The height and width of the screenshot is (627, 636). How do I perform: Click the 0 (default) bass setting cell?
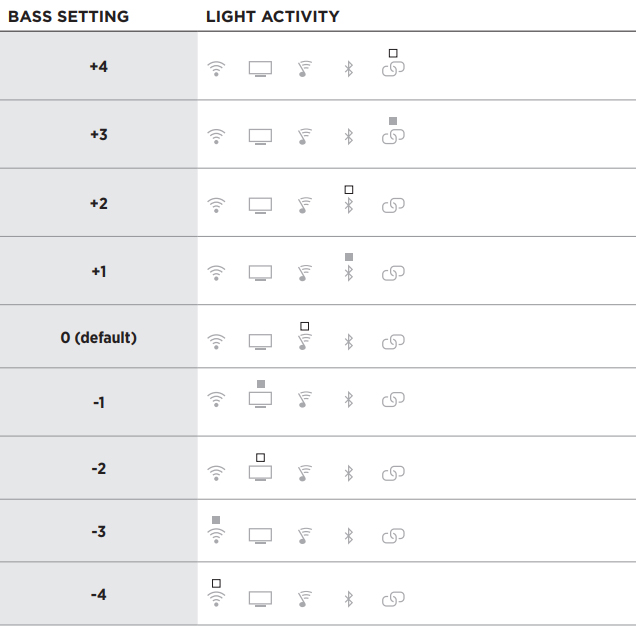click(99, 337)
